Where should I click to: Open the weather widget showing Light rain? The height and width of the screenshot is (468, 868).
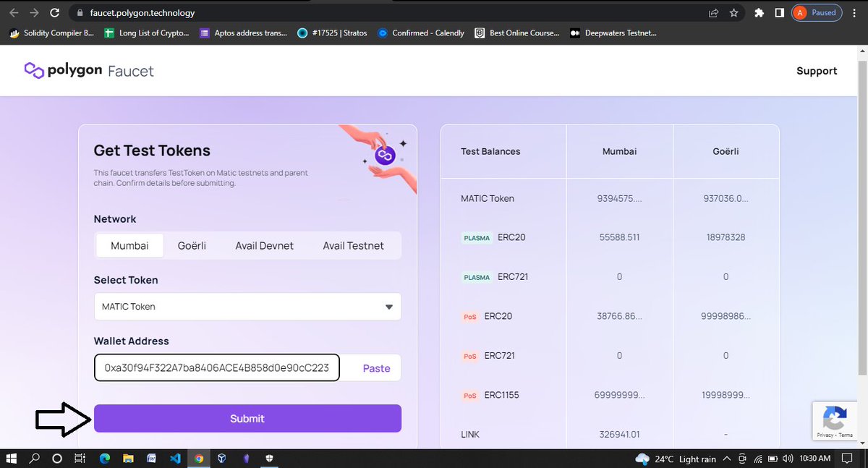[676, 459]
